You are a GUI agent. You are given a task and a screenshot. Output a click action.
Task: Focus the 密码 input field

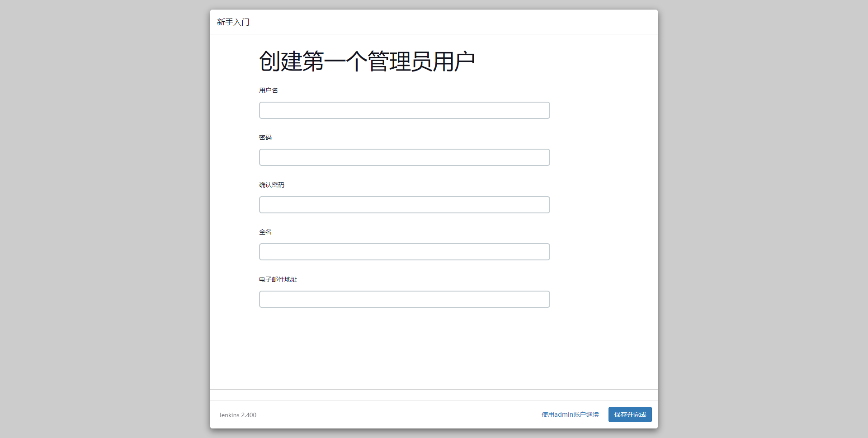(404, 157)
